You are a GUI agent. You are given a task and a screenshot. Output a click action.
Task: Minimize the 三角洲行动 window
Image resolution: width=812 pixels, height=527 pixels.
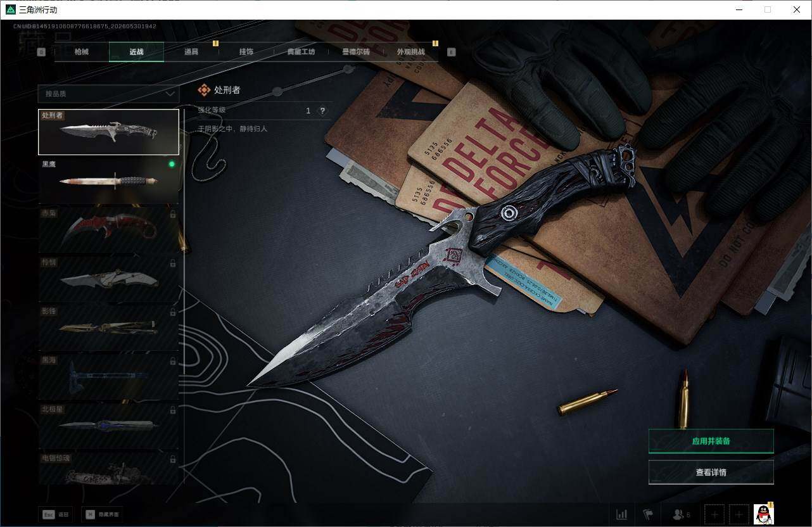739,10
